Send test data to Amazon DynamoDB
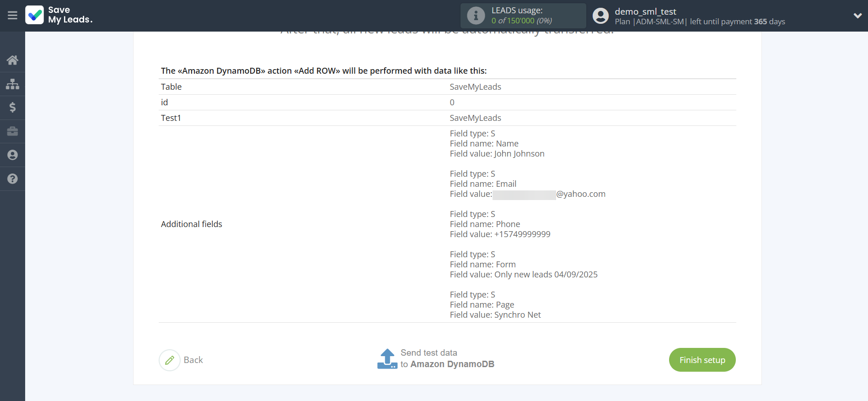Image resolution: width=868 pixels, height=401 pixels. click(447, 358)
